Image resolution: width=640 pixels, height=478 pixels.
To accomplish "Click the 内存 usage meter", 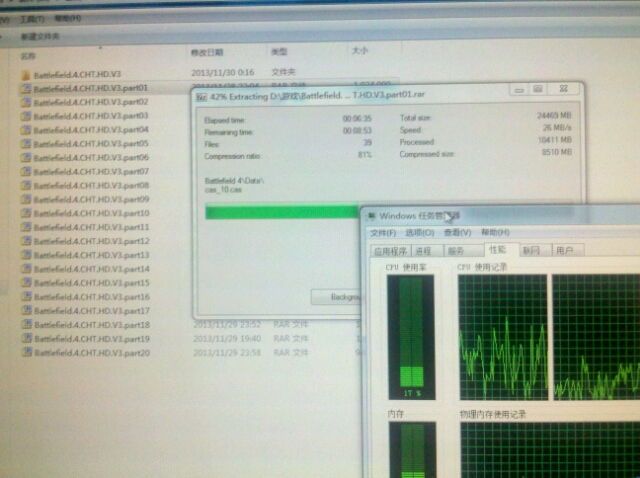I will tap(413, 449).
